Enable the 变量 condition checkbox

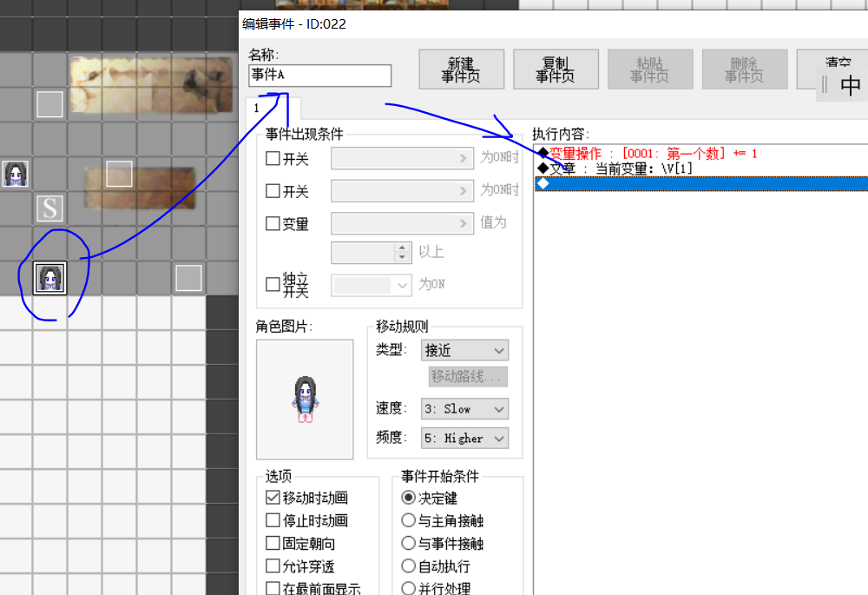point(273,223)
